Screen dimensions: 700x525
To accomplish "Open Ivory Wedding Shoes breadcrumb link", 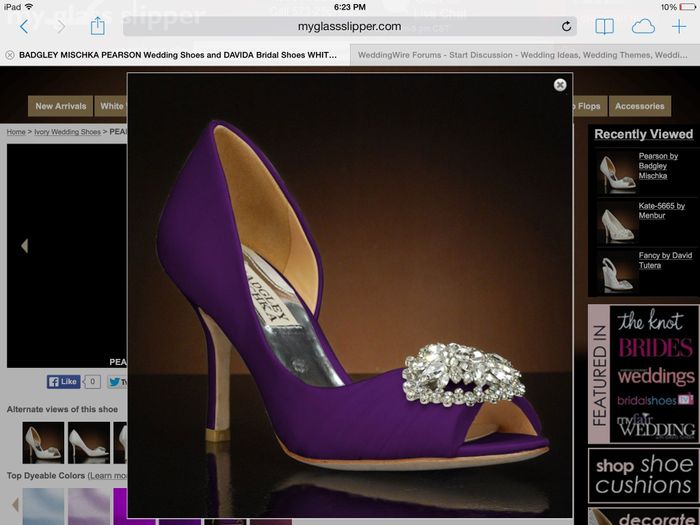I will [x=66, y=132].
